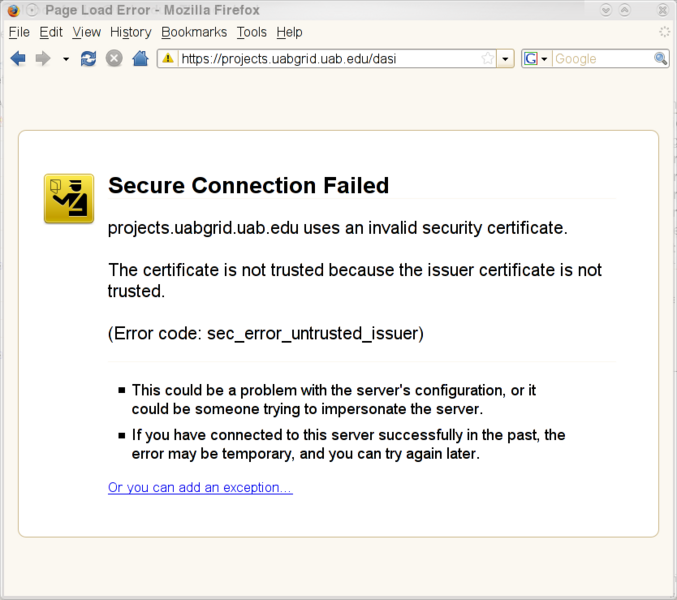This screenshot has width=677, height=600.
Task: Go to the Home page
Action: pyautogui.click(x=140, y=59)
